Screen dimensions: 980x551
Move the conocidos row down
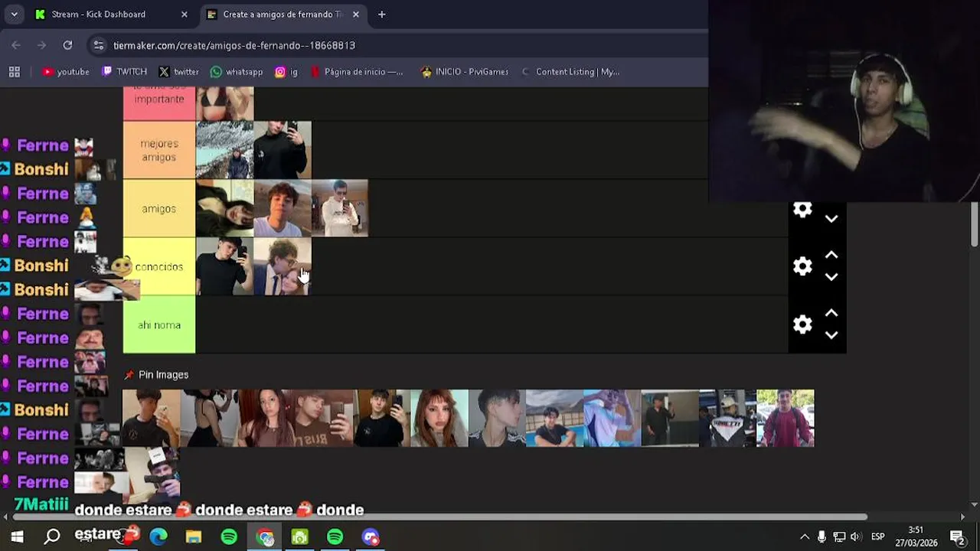click(831, 277)
